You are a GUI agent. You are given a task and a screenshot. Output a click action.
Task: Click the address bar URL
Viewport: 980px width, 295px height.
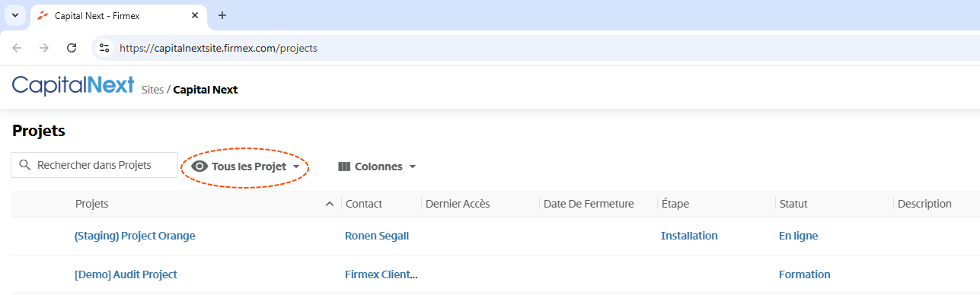(219, 48)
